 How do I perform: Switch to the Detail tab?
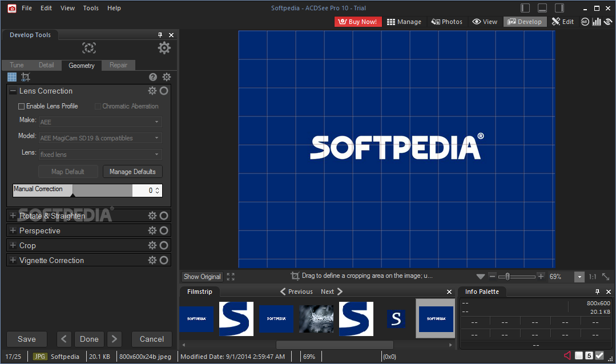pyautogui.click(x=46, y=65)
